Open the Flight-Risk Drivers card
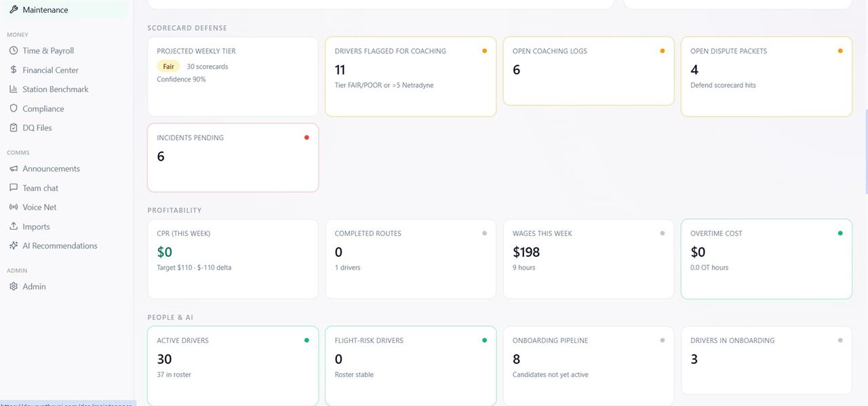 tap(410, 366)
